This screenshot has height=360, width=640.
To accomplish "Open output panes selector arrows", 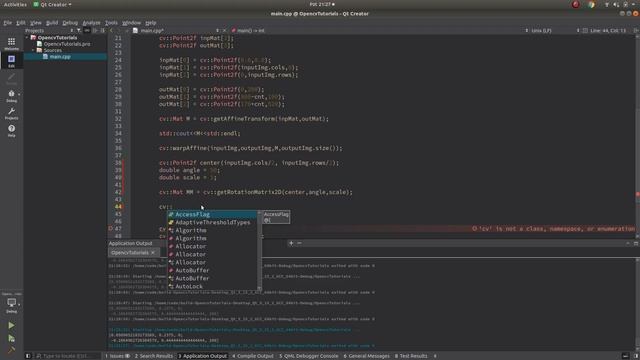I will point(435,356).
